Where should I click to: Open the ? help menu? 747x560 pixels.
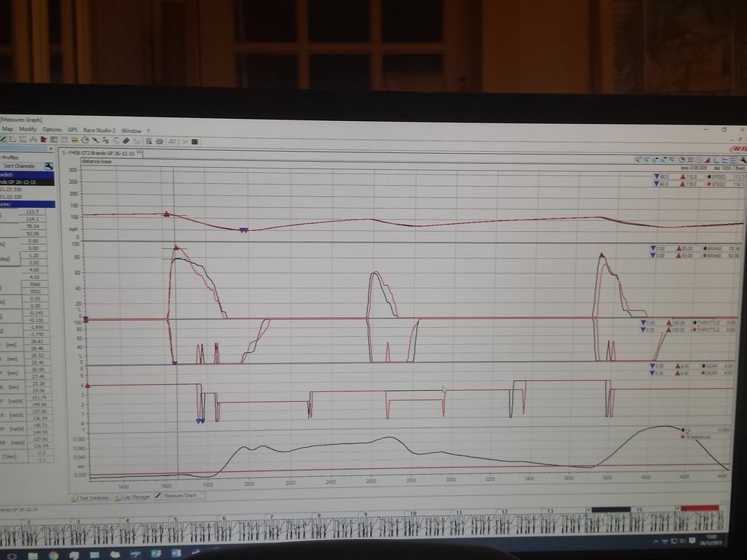(148, 131)
